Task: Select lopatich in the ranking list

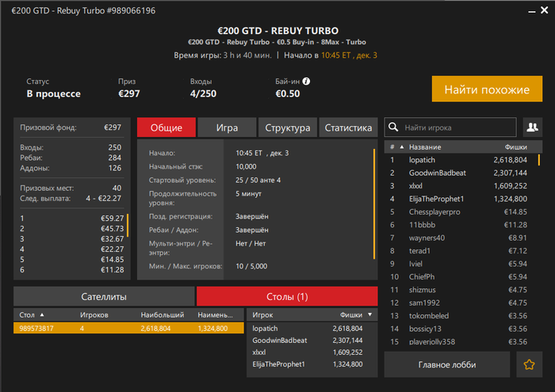Action: [x=461, y=160]
